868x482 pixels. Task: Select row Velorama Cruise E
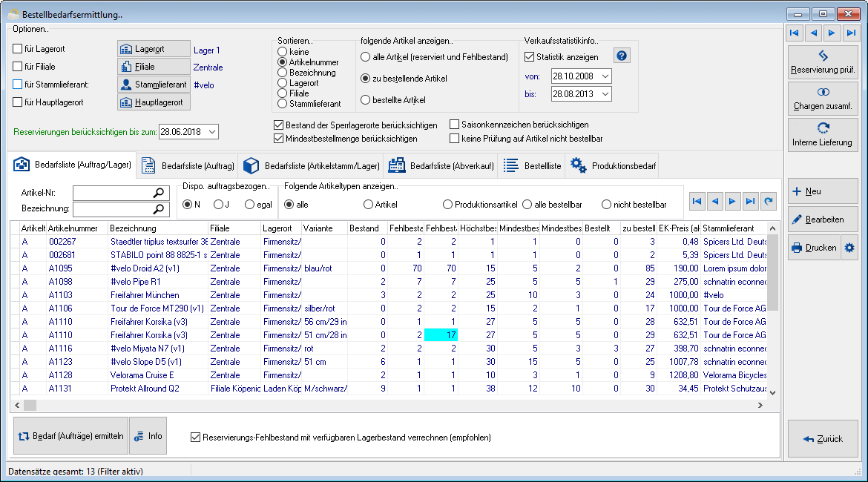pyautogui.click(x=389, y=374)
